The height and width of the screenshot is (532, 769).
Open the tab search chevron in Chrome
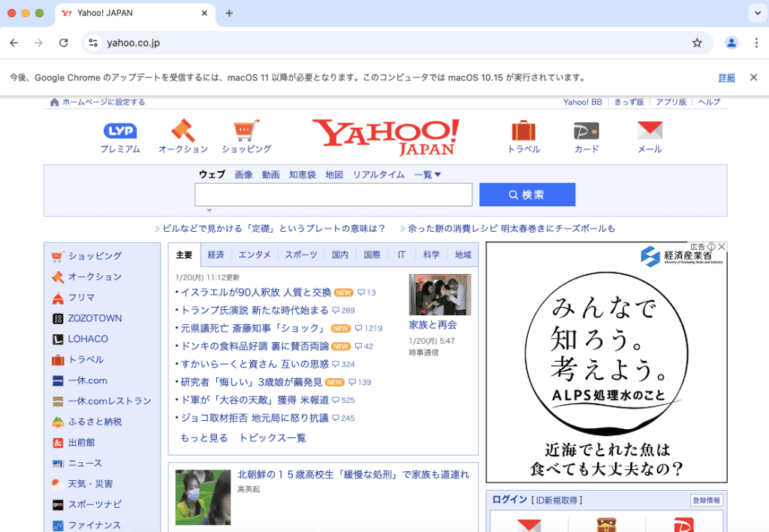pos(757,14)
